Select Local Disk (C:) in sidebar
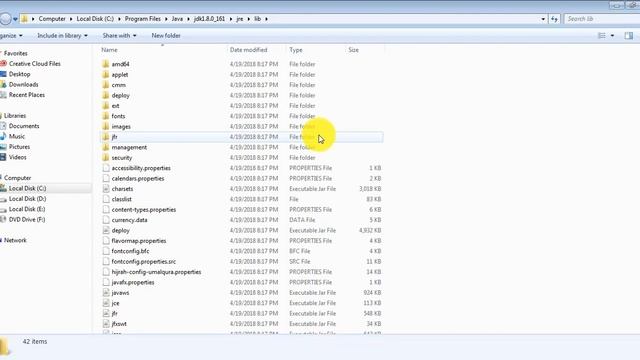Viewport: 640px width, 360px height. (27, 188)
